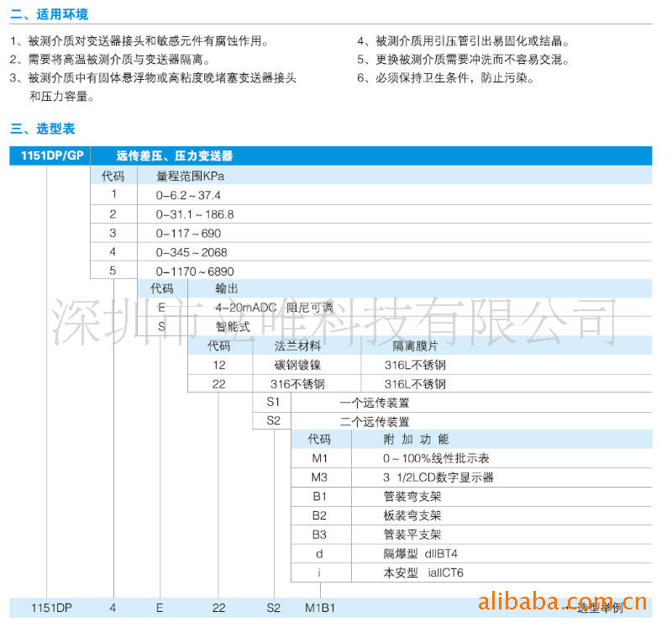Select range value '0-117~690'
Viewport: 672px width, 633px height.
pos(188,234)
